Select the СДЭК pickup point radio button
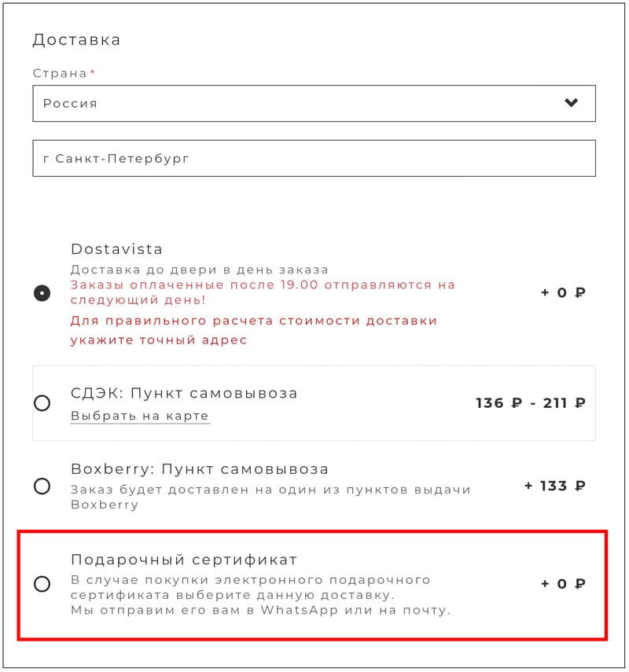Viewport: 629px width, 672px height. pos(42,403)
